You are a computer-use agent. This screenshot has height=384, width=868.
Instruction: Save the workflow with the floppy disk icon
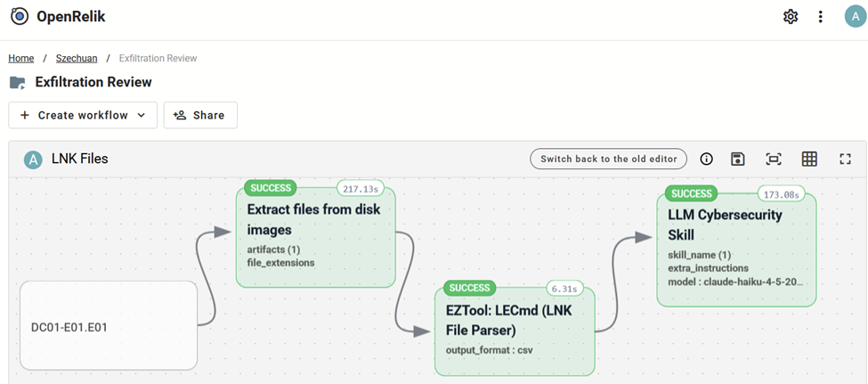click(x=737, y=159)
